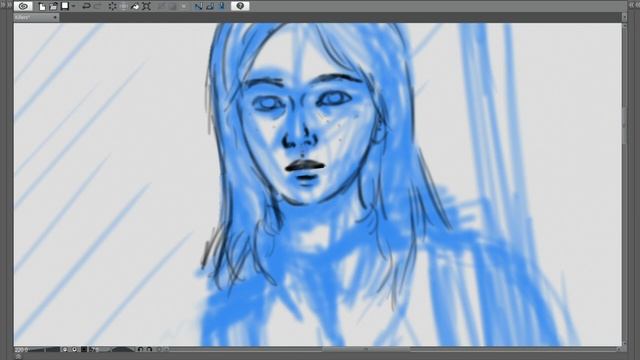Rotate the canvas right with the bottom icon

149,350
